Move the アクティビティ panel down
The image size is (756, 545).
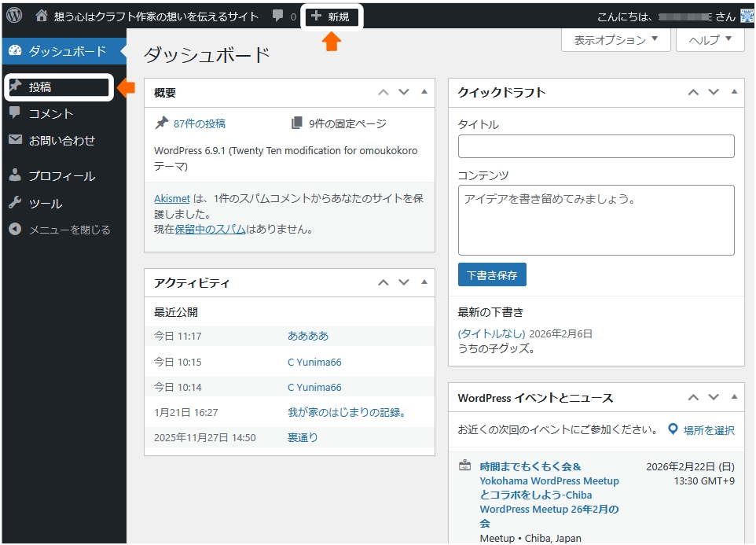404,282
